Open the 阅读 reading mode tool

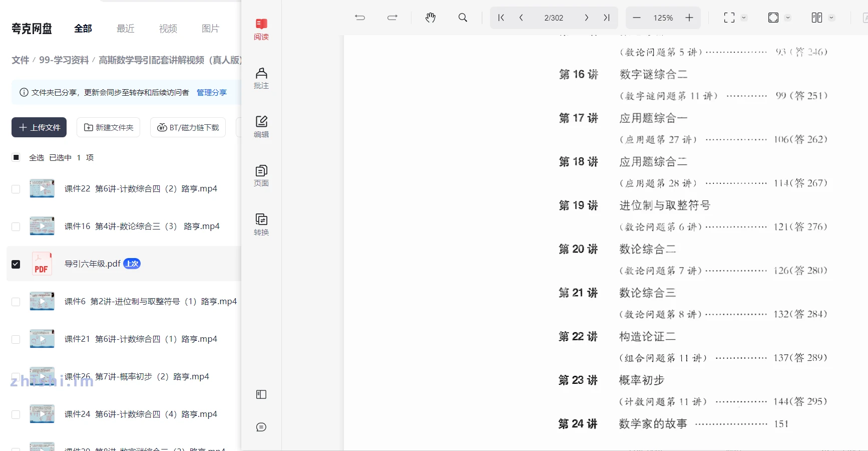[x=261, y=30]
